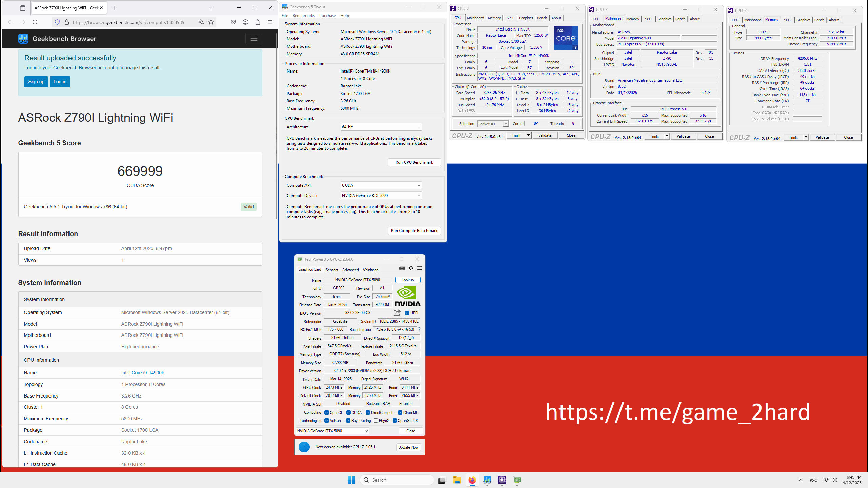868x488 pixels.
Task: List all Firefox tabs chevron
Action: tap(211, 8)
